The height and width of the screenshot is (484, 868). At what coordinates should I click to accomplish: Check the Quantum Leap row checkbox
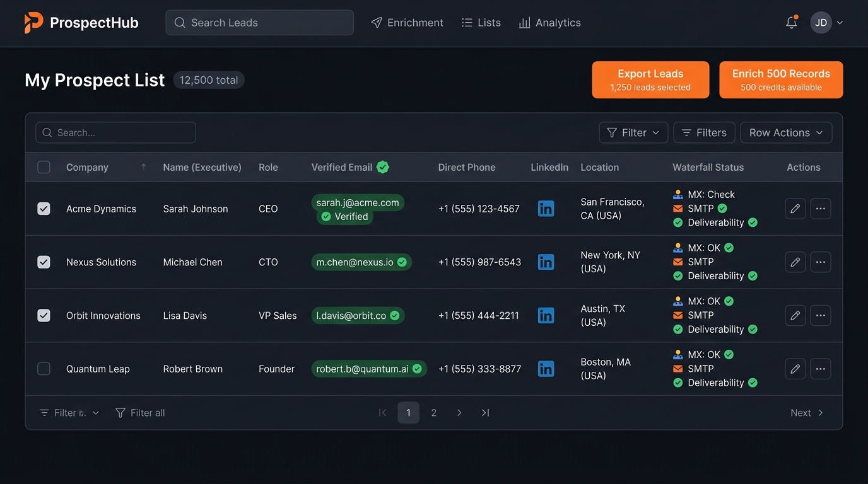[44, 369]
